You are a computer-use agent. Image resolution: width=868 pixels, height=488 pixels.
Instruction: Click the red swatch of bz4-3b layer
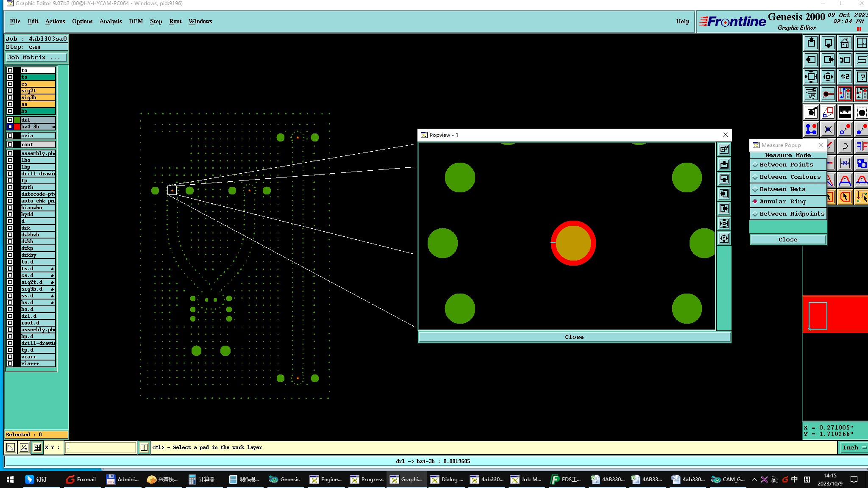click(x=17, y=127)
